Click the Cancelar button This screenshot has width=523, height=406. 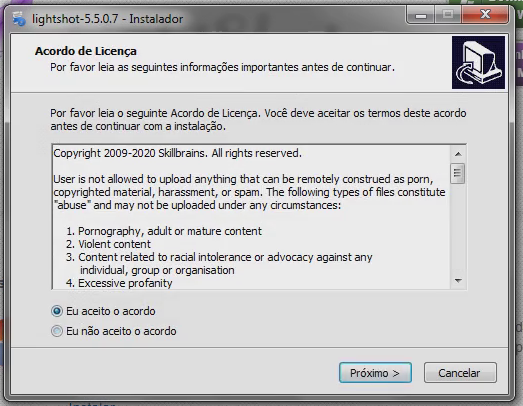pyautogui.click(x=460, y=373)
